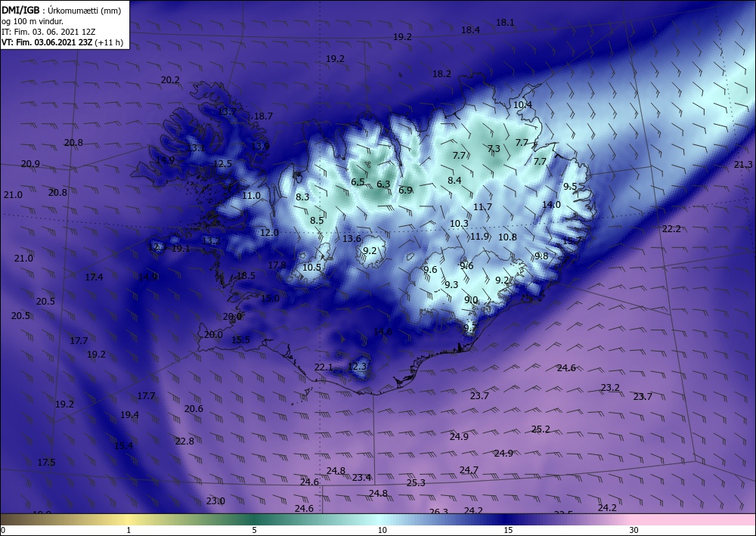Viewport: 756px width, 536px height.
Task: Click the map value '22.1'
Action: pyautogui.click(x=324, y=367)
